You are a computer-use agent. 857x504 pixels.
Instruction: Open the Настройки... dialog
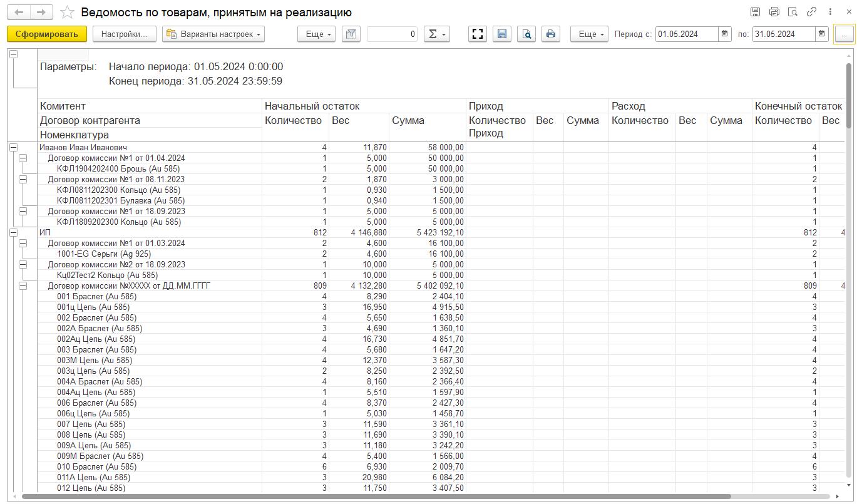[124, 34]
